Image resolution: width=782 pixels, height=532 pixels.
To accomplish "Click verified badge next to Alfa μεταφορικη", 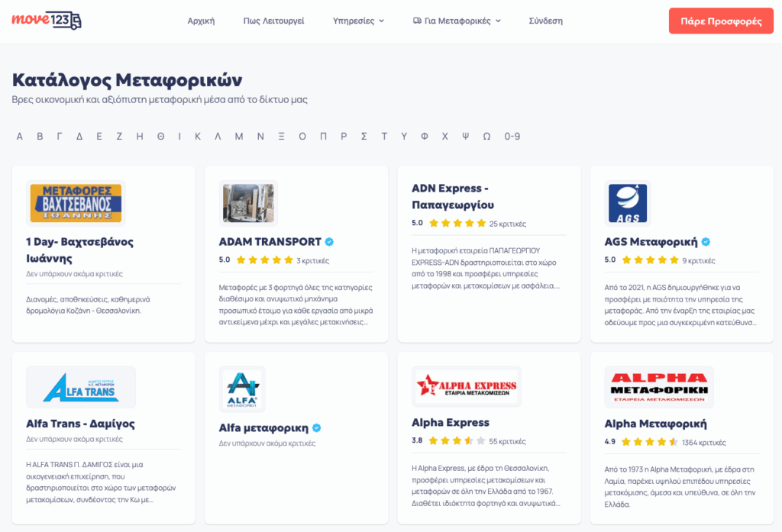I will click(x=317, y=427).
